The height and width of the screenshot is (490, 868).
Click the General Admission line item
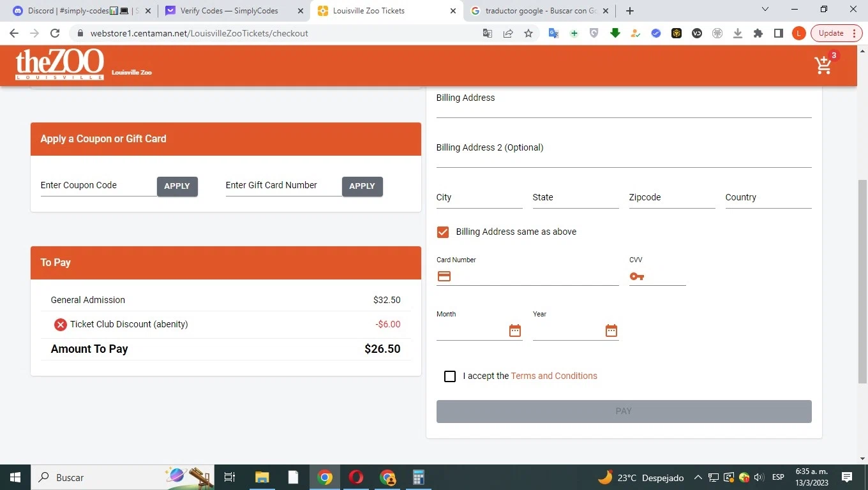point(226,300)
